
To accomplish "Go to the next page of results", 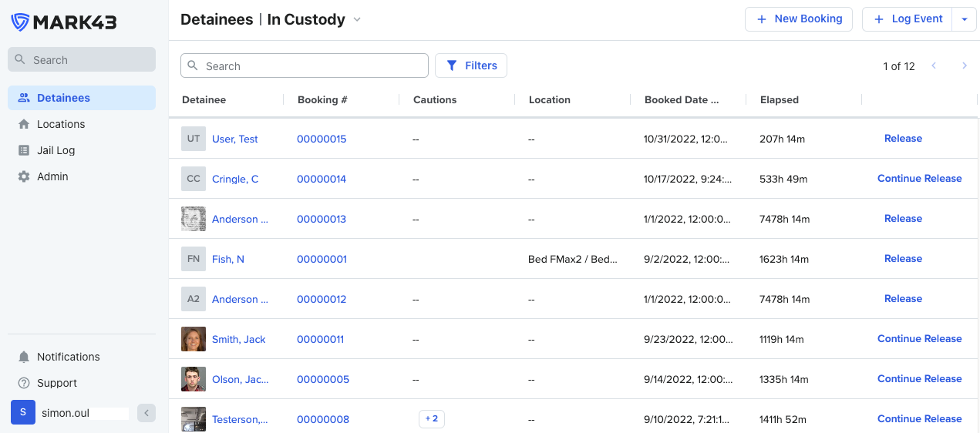I will [x=964, y=66].
